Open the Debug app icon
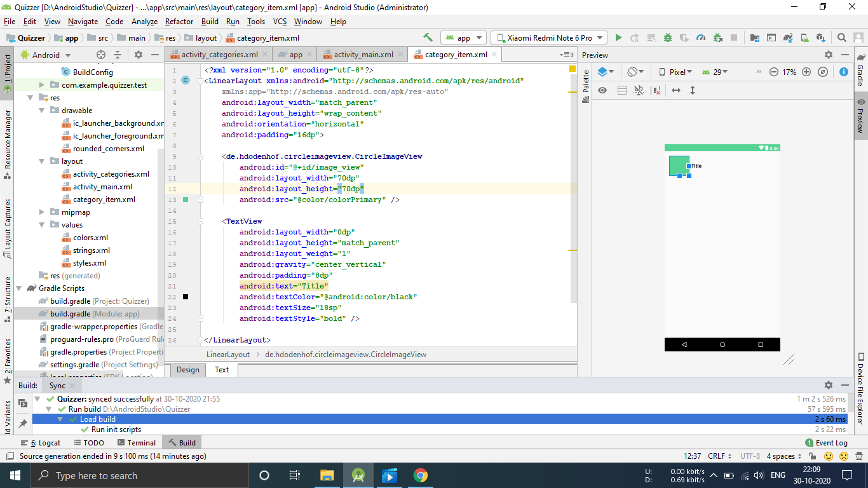This screenshot has width=868, height=488. click(667, 37)
